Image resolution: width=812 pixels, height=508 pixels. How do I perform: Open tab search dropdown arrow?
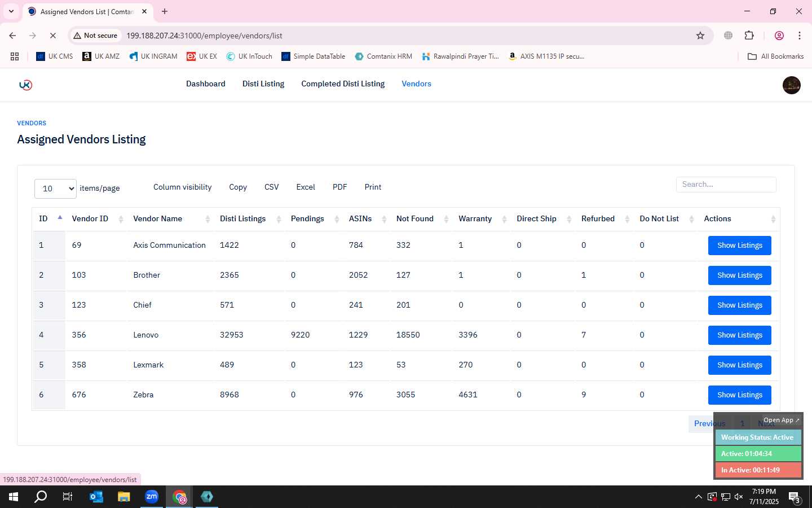[x=11, y=11]
